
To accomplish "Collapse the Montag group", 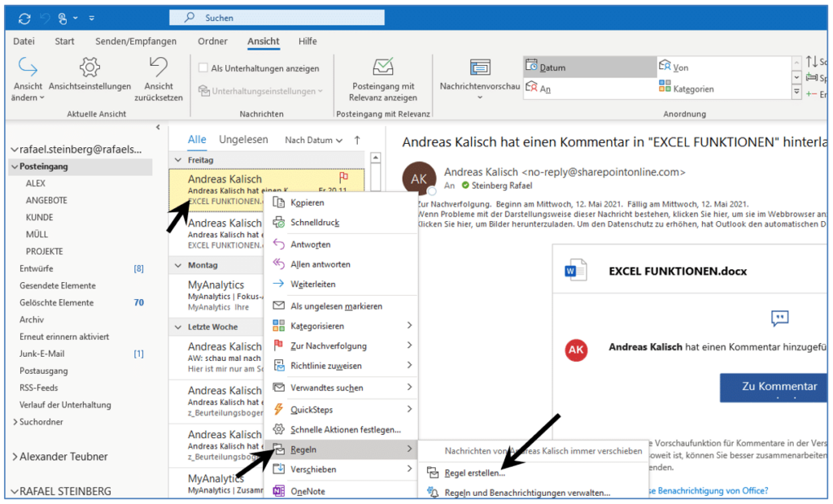I will pos(178,265).
